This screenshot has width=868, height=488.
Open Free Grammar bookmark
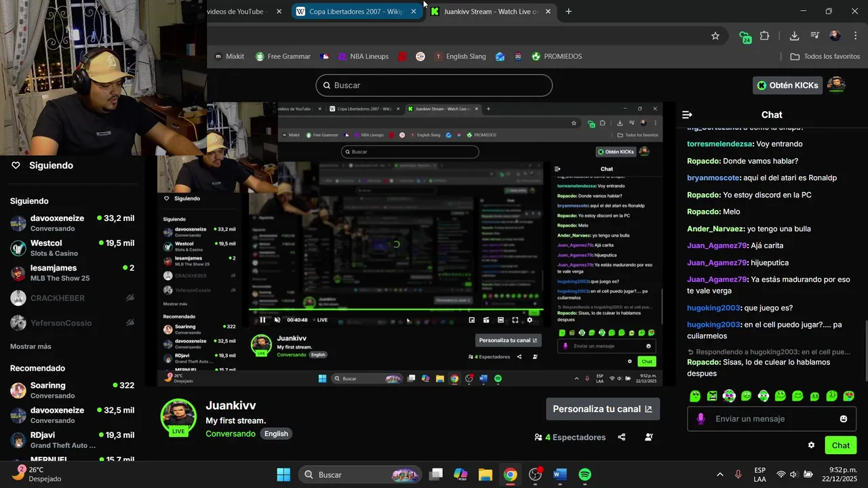(x=283, y=56)
